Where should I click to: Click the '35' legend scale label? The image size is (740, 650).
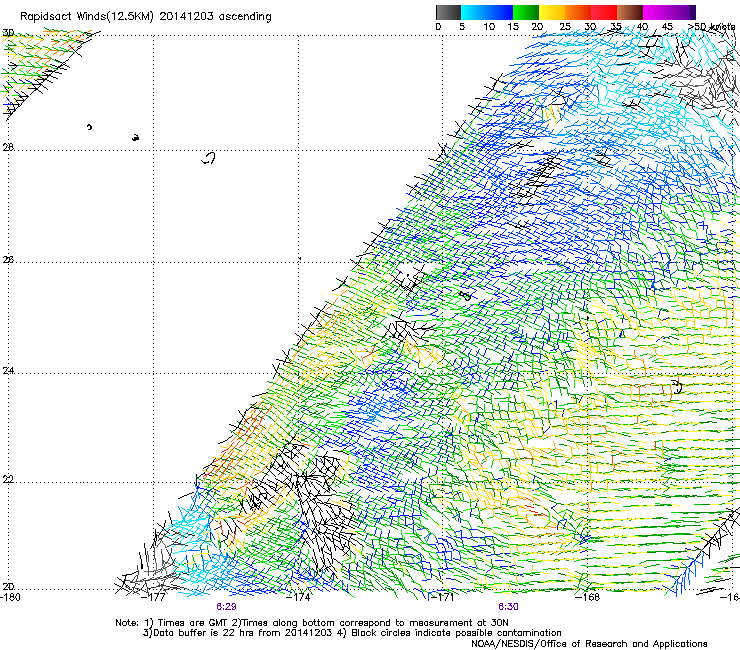[x=616, y=26]
